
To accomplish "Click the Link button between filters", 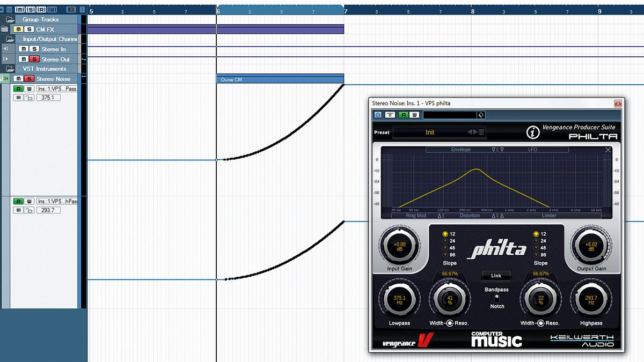I will (496, 276).
